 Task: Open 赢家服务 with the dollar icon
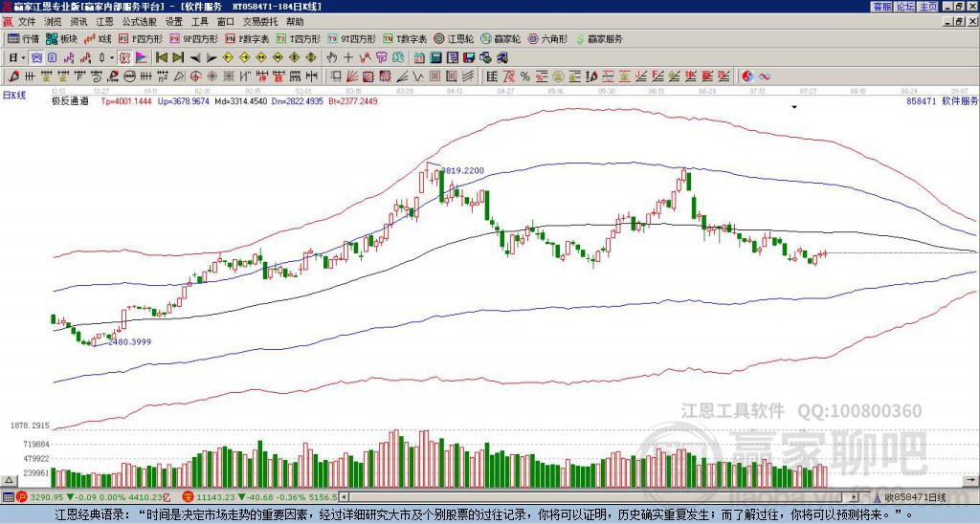click(x=599, y=38)
